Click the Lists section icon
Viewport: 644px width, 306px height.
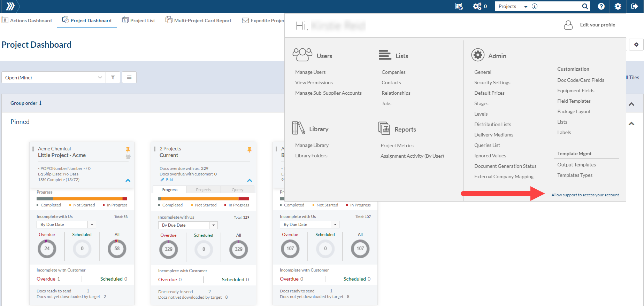tap(385, 55)
